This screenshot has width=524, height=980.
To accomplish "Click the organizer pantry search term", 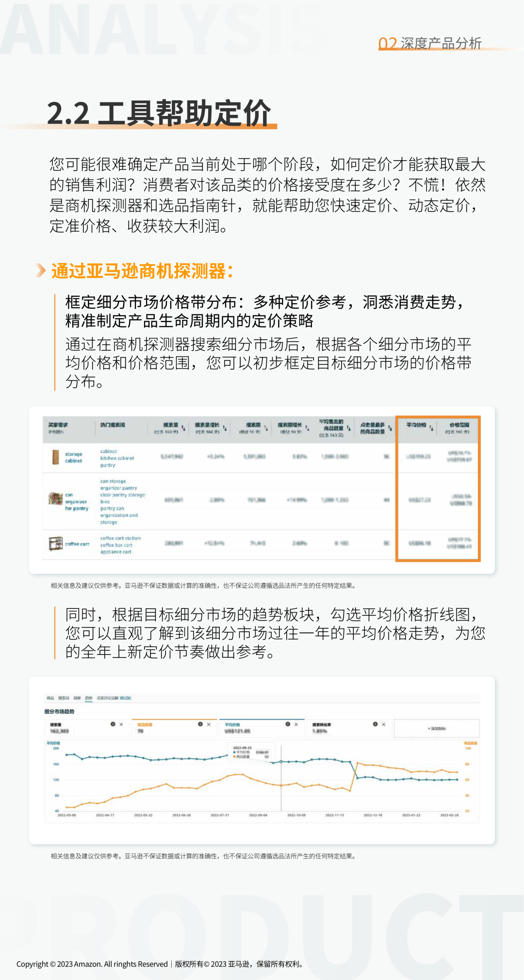I will point(119,488).
